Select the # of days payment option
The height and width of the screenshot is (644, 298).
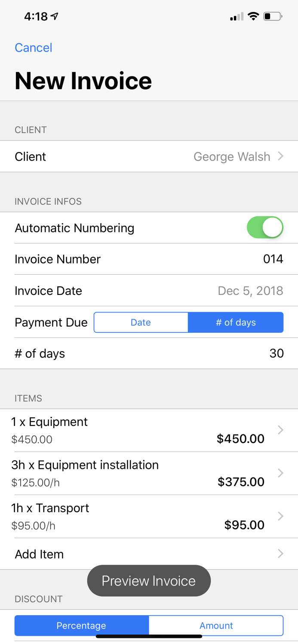236,322
